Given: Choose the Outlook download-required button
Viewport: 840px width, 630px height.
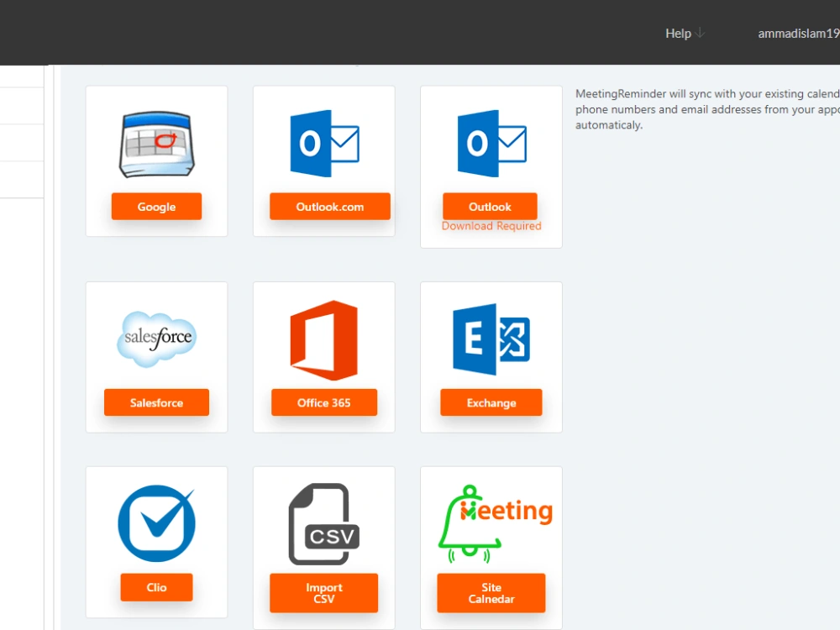Looking at the screenshot, I should [491, 207].
